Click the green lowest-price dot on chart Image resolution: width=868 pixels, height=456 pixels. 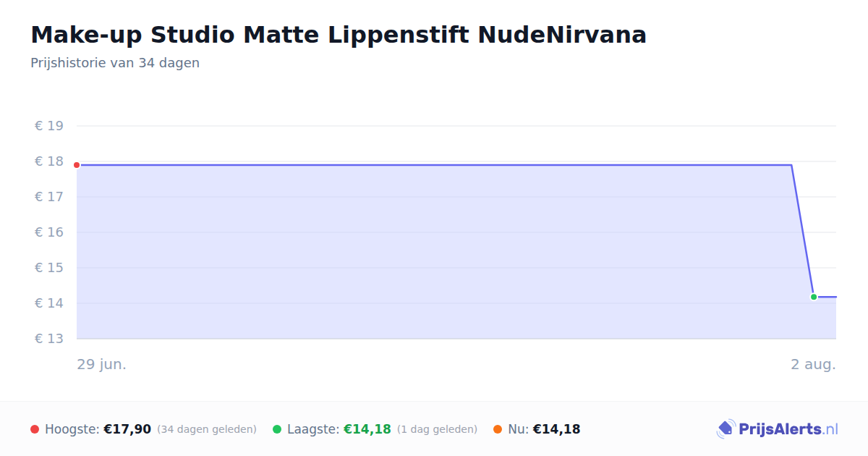[x=814, y=297]
